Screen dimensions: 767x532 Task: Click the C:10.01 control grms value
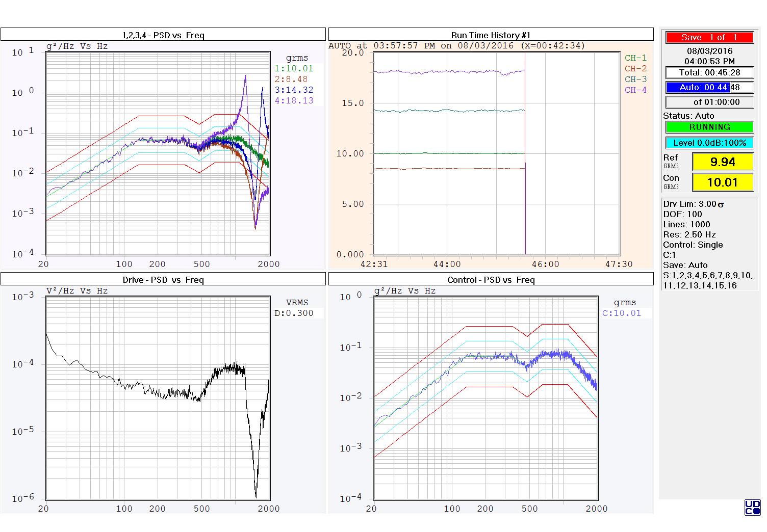click(x=622, y=313)
